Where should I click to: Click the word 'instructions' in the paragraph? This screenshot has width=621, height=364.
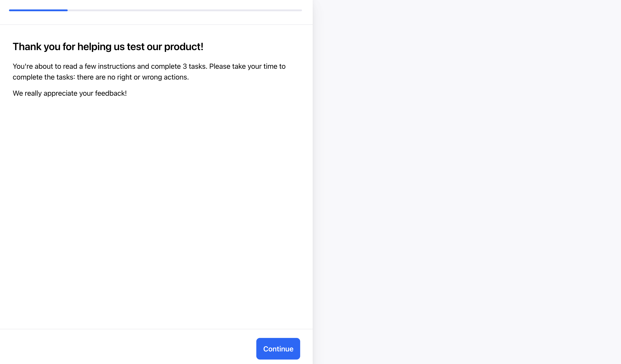coord(116,66)
